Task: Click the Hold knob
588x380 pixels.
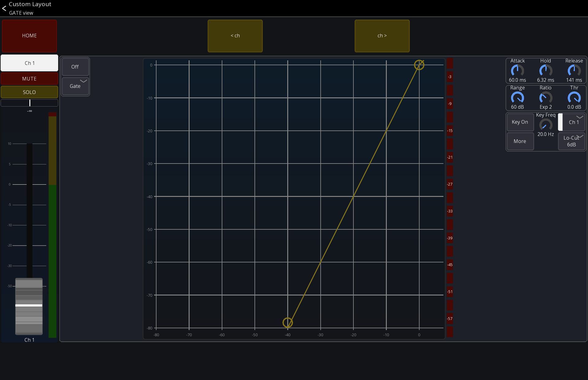Action: coord(545,71)
